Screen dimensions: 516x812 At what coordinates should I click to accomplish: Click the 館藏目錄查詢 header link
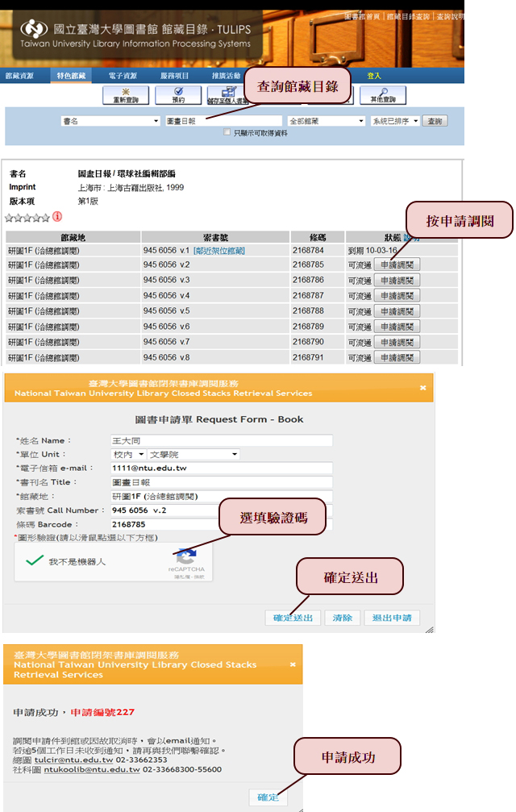click(x=408, y=17)
